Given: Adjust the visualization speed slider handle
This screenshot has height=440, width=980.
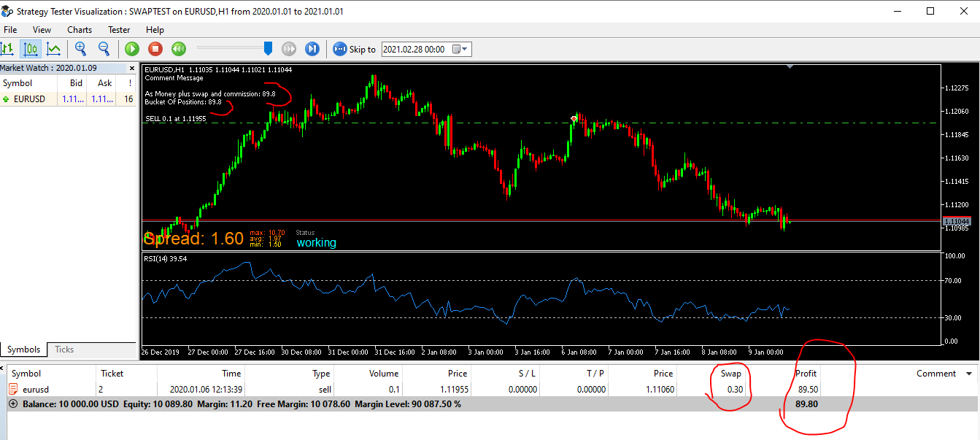Looking at the screenshot, I should click(268, 48).
